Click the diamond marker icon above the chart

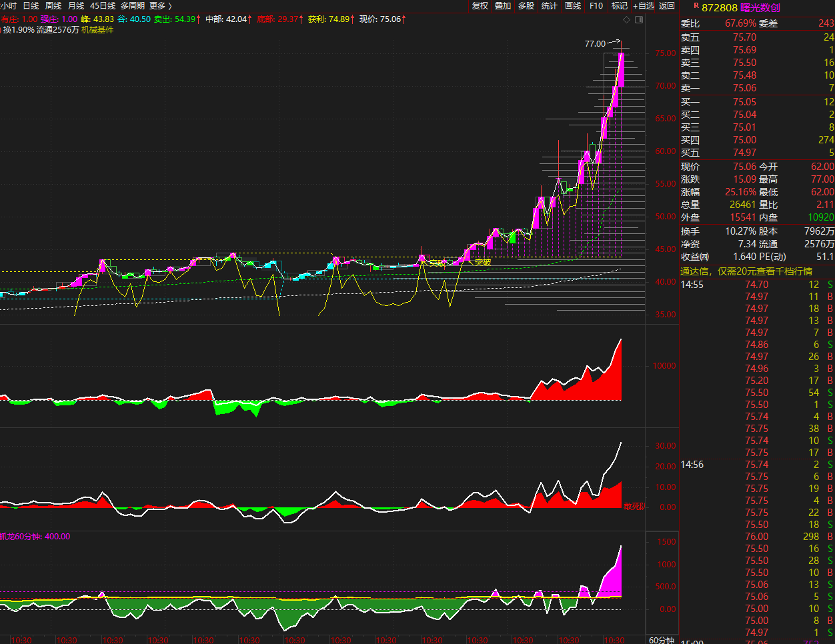click(x=626, y=20)
